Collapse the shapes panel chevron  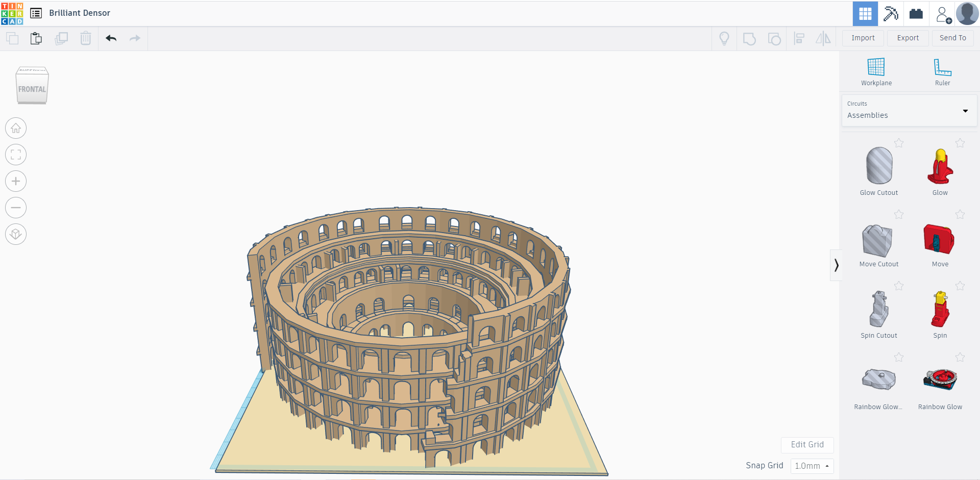point(836,265)
